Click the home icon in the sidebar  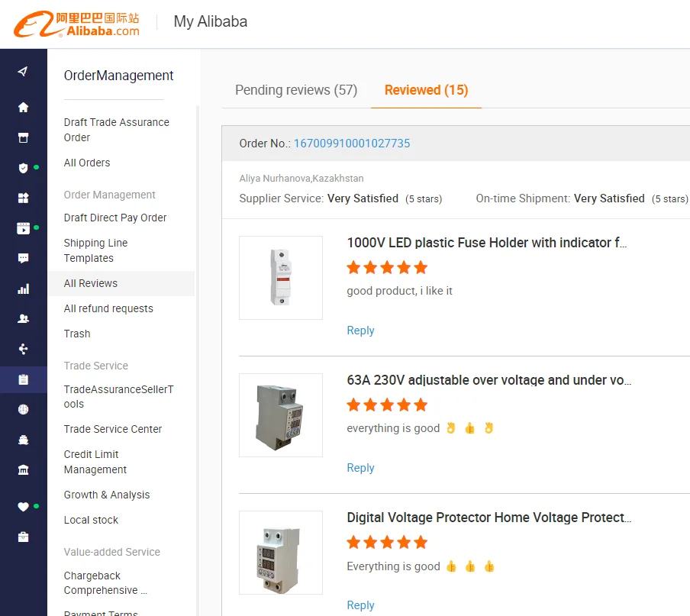23,108
